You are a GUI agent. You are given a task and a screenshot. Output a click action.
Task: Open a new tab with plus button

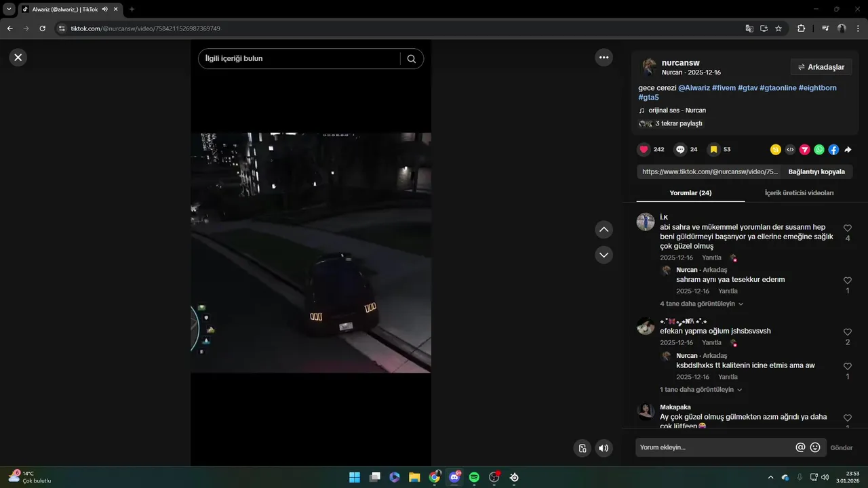(x=132, y=9)
